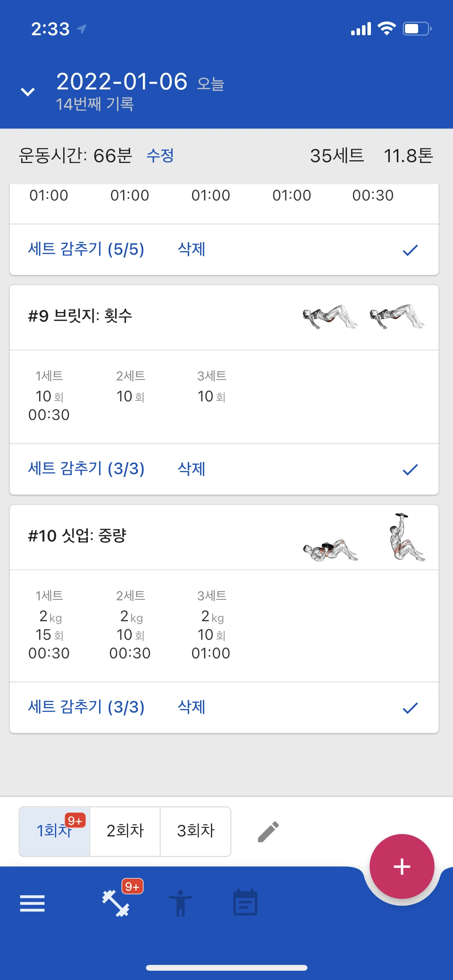The image size is (453, 980).
Task: Tap the pencil edit icon
Action: click(x=268, y=832)
